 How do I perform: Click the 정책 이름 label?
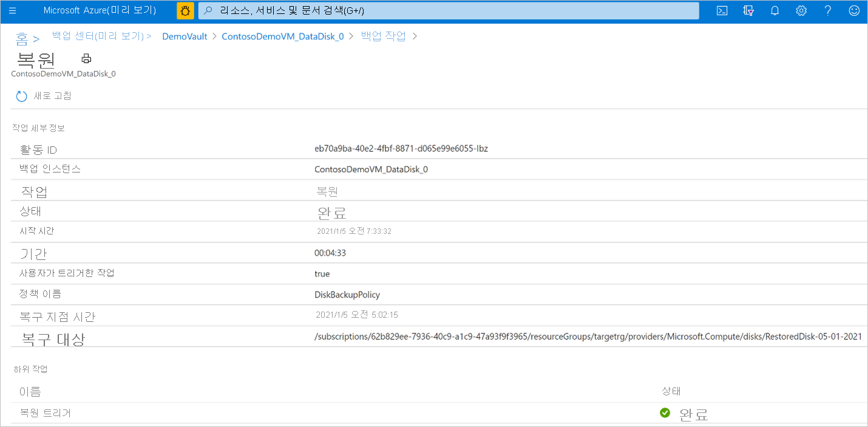click(41, 295)
